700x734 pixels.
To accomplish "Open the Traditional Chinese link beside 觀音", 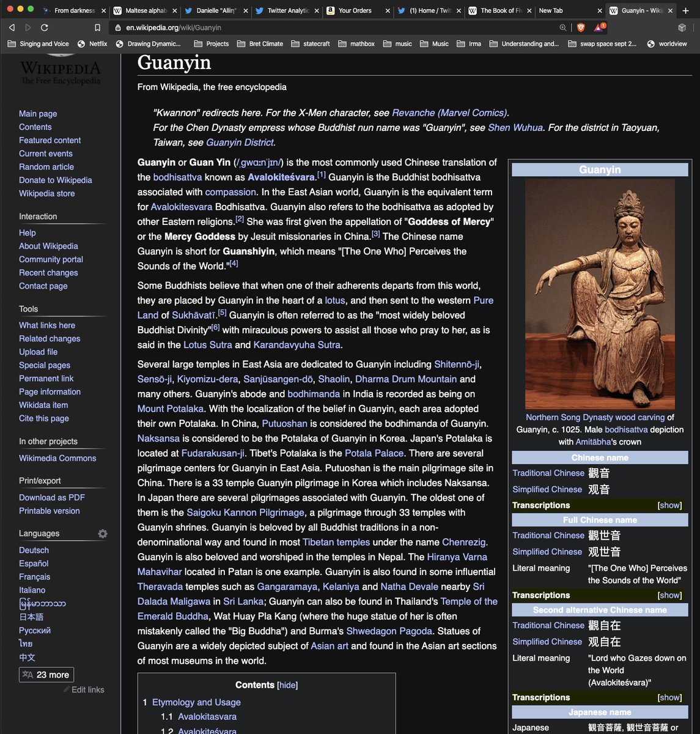I will tap(548, 473).
